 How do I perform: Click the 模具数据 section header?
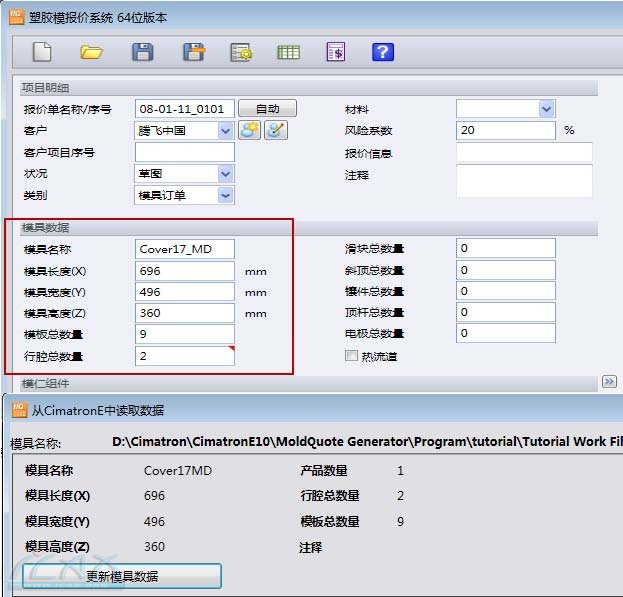[308, 228]
